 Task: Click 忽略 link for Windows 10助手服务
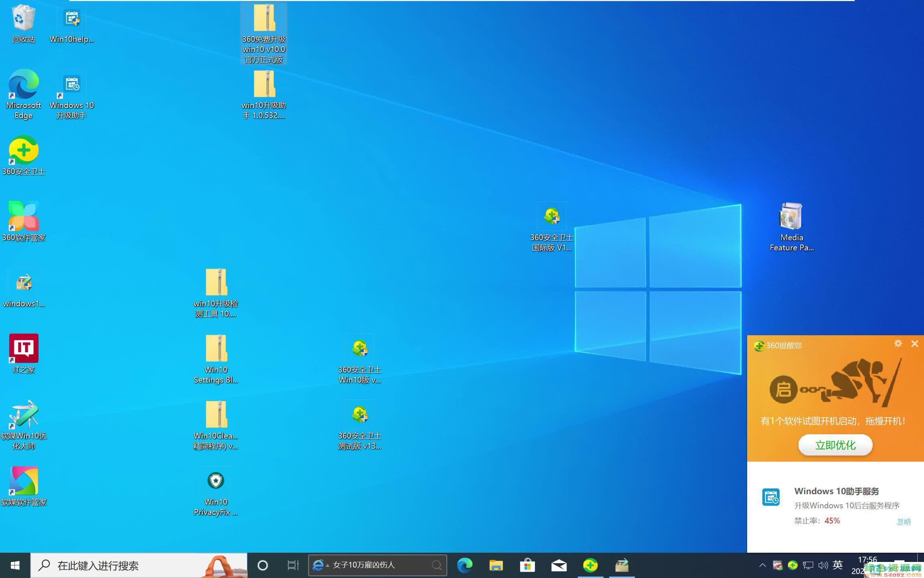904,521
